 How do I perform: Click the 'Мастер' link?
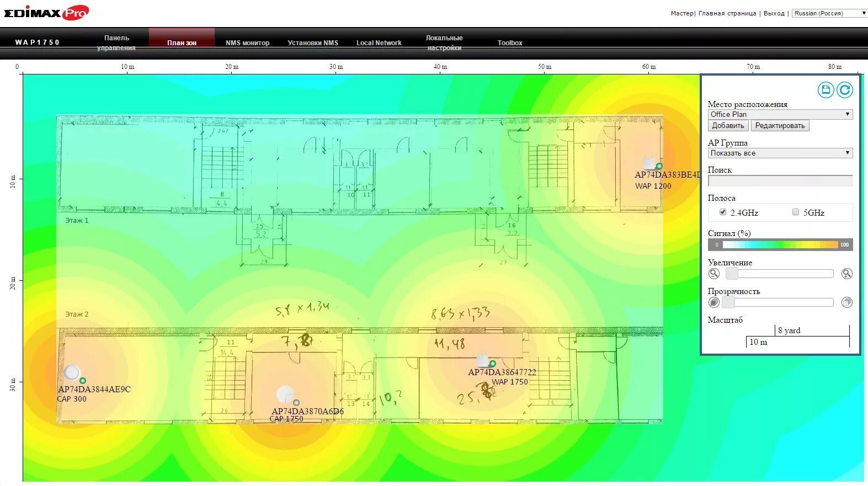[x=682, y=13]
